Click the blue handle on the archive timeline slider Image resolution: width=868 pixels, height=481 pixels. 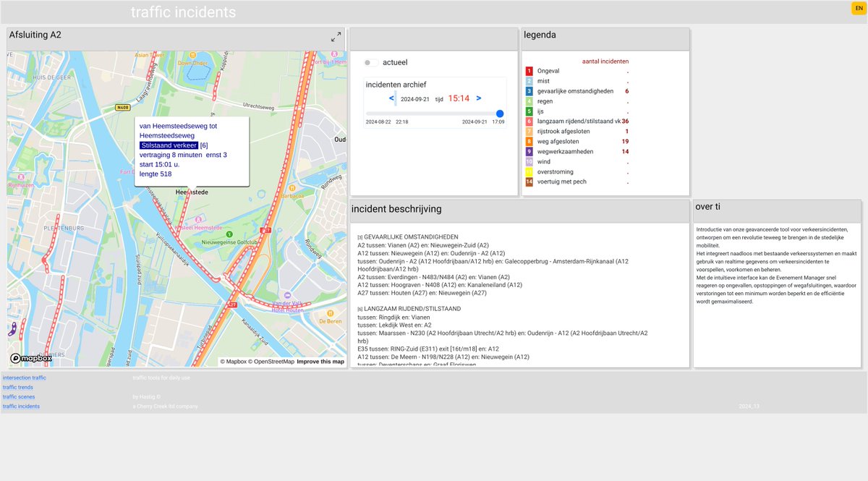500,114
